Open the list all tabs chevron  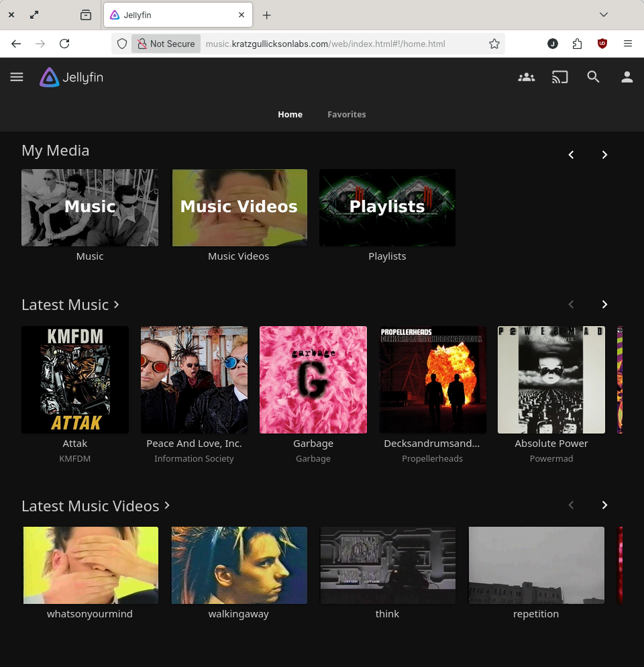(604, 15)
